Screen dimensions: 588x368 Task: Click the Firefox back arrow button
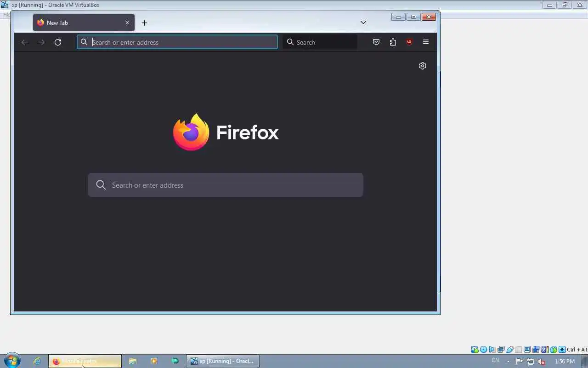[25, 42]
